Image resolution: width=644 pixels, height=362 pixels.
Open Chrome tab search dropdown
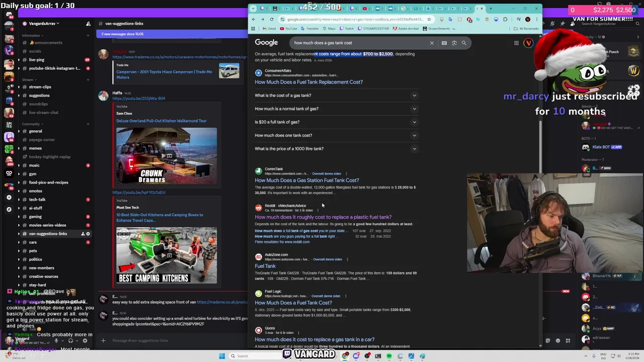click(253, 8)
